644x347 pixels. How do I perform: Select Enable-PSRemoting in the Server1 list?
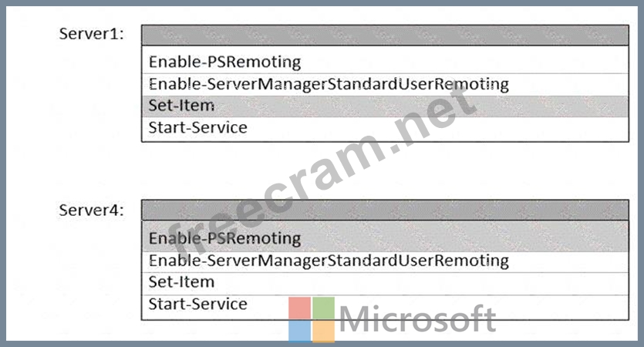[x=225, y=61]
